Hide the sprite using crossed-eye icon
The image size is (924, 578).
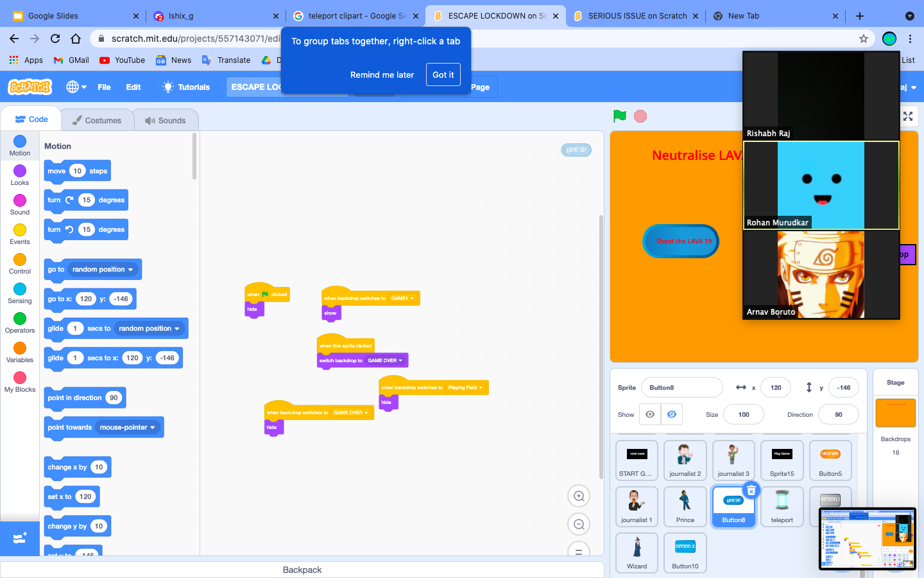point(672,414)
